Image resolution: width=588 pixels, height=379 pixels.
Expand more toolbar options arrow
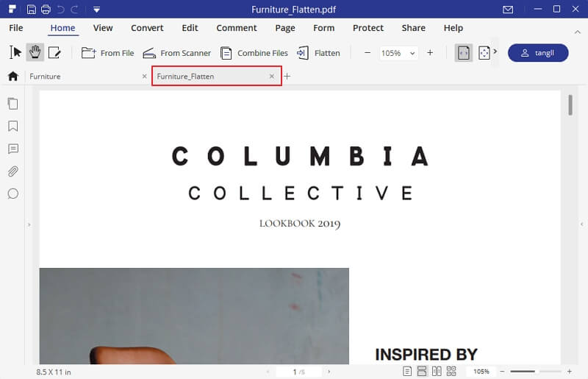coord(495,52)
